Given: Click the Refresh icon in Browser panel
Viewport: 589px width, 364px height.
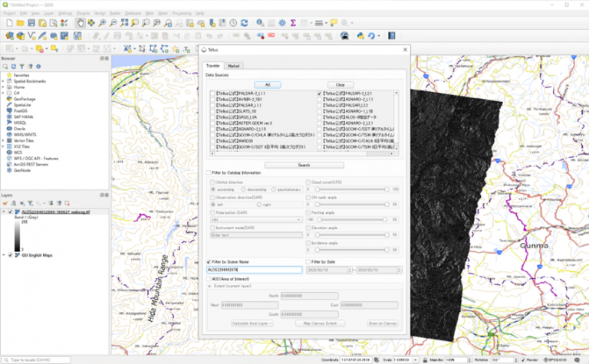Looking at the screenshot, I should (14, 67).
